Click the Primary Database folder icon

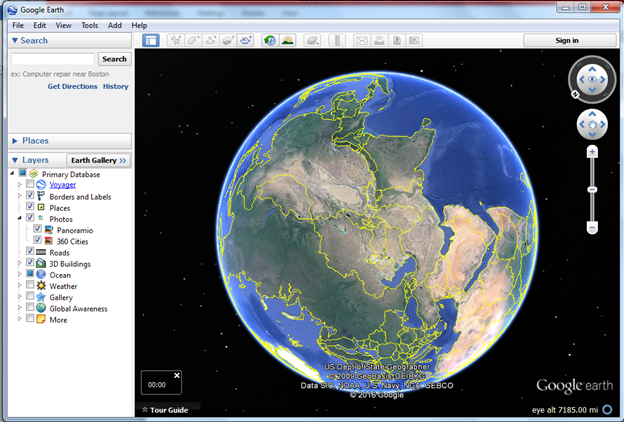pos(33,174)
